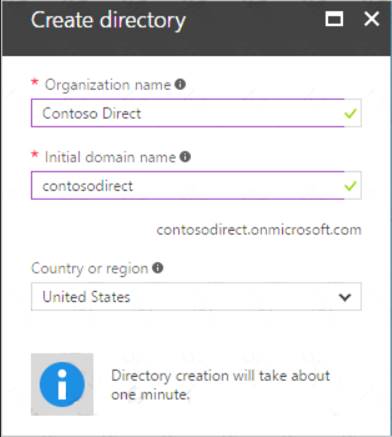The height and width of the screenshot is (437, 392).
Task: Click the contosodirect.onmicrosoft.com domain text
Action: click(259, 230)
